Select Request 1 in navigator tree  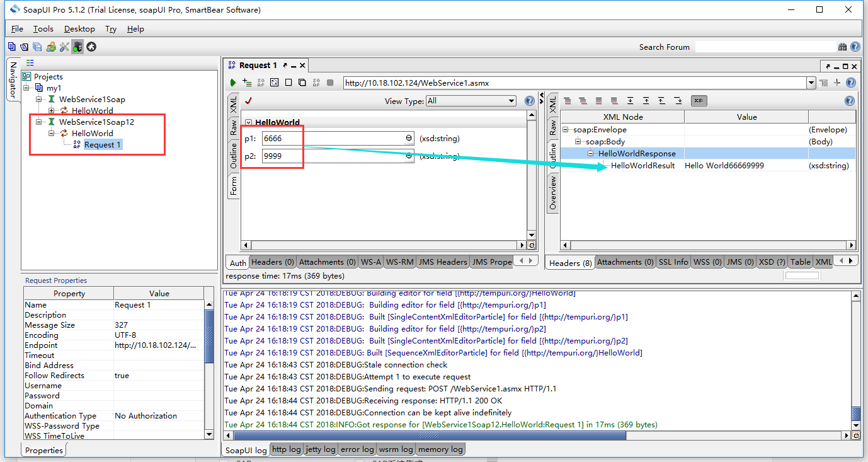tap(103, 145)
